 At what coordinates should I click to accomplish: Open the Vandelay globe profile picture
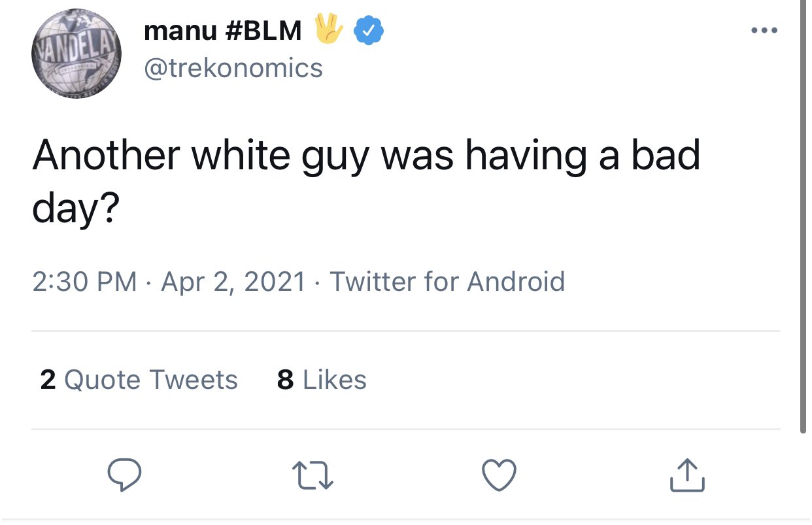click(77, 54)
